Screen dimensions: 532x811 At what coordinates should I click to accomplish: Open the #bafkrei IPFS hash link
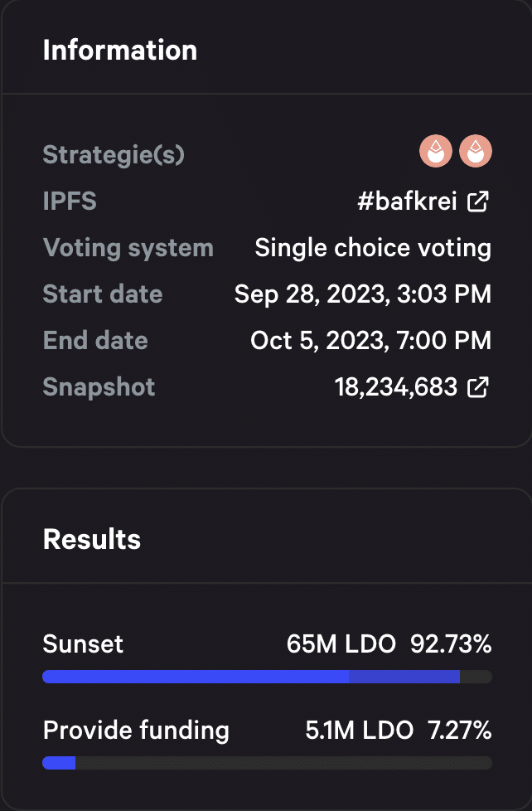tap(408, 201)
